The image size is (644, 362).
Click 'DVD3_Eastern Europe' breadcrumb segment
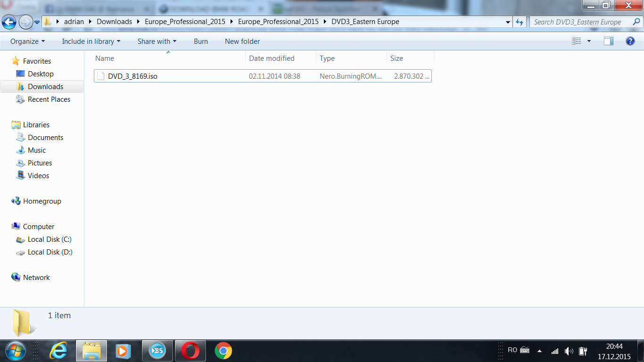(365, 22)
